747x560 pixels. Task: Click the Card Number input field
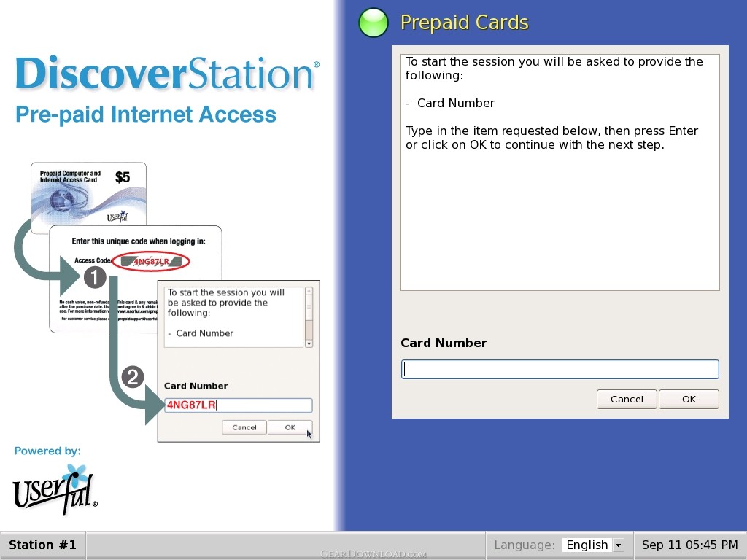click(560, 370)
